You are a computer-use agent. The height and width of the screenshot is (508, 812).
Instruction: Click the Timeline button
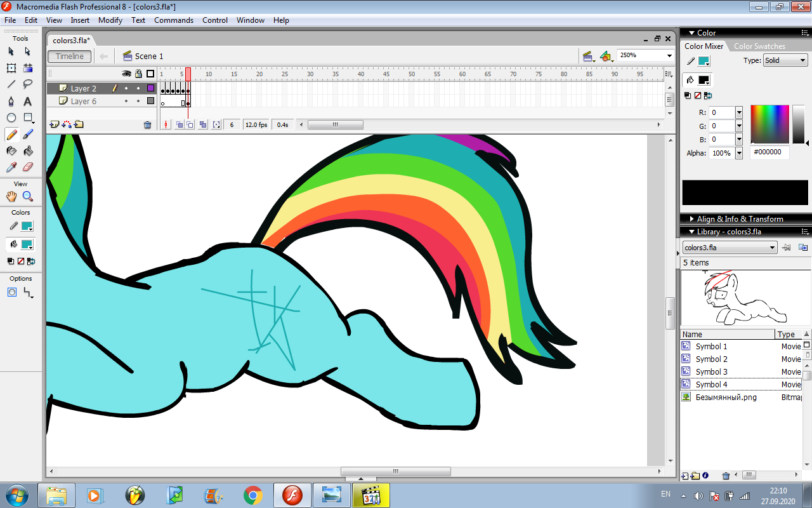point(70,57)
